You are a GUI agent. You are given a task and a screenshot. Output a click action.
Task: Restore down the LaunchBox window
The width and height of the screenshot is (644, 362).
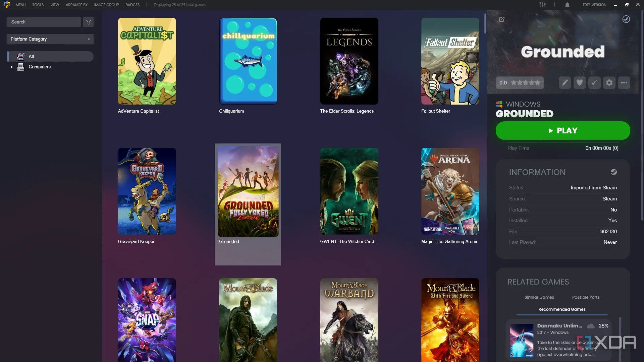(627, 5)
